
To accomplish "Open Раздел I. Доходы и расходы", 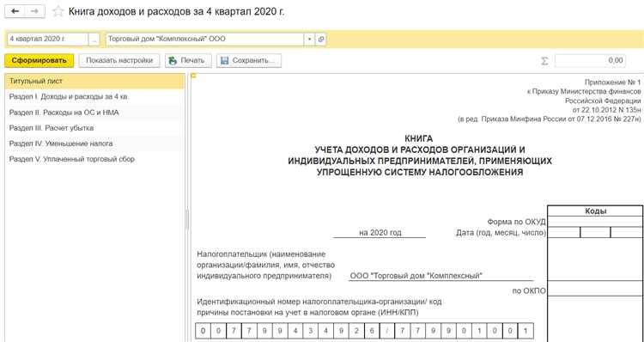I will coord(94,97).
